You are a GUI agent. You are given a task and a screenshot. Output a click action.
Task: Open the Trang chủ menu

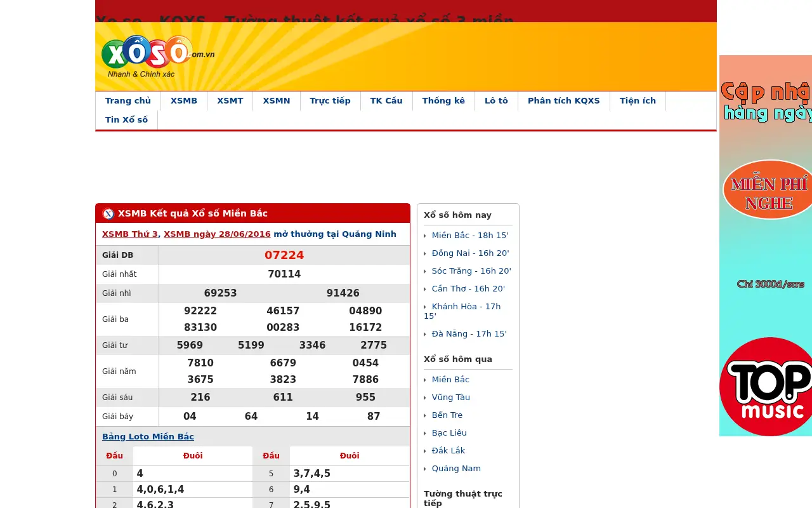click(128, 101)
